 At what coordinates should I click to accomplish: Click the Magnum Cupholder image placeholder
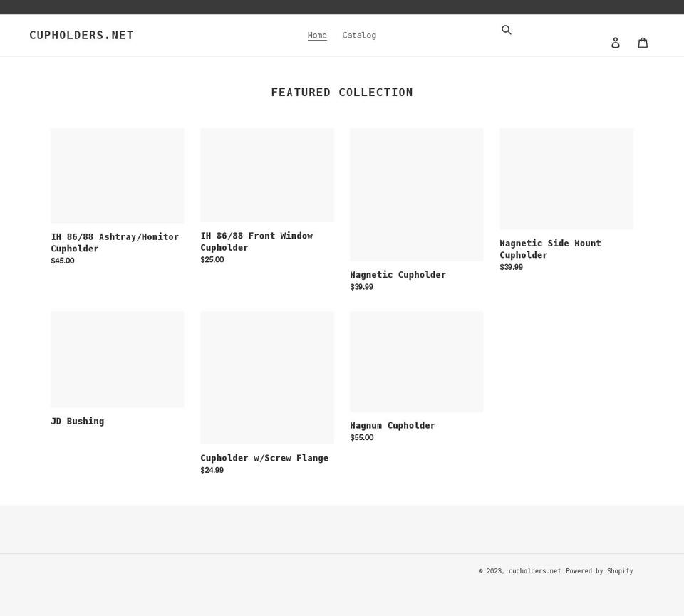click(417, 361)
